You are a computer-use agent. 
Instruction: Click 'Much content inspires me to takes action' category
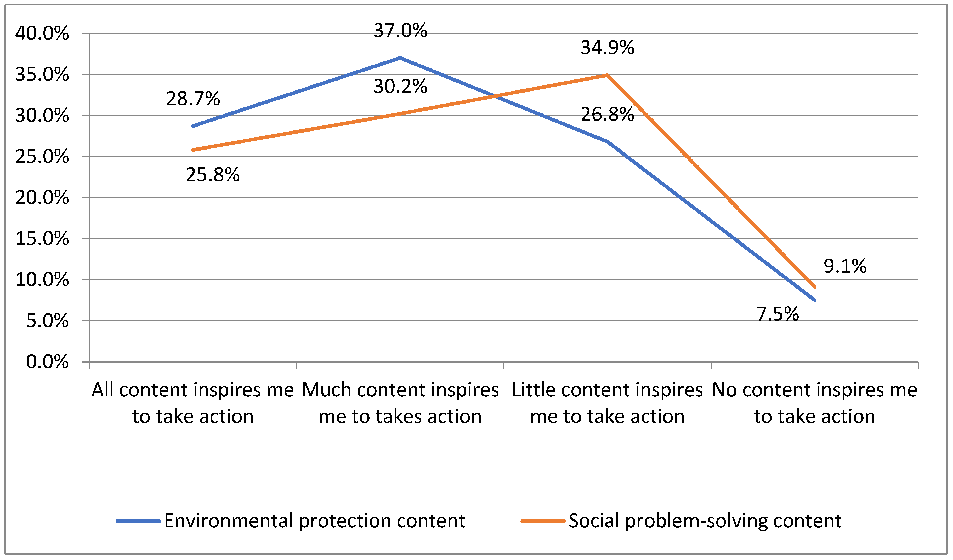coord(400,403)
